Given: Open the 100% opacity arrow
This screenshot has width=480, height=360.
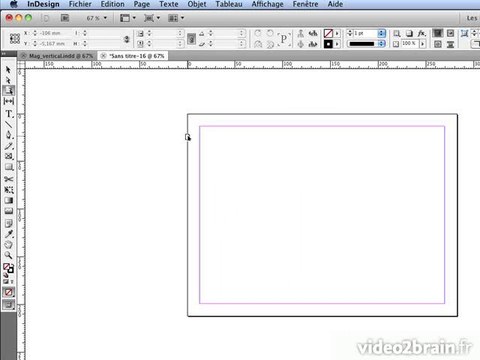Looking at the screenshot, I should [422, 44].
